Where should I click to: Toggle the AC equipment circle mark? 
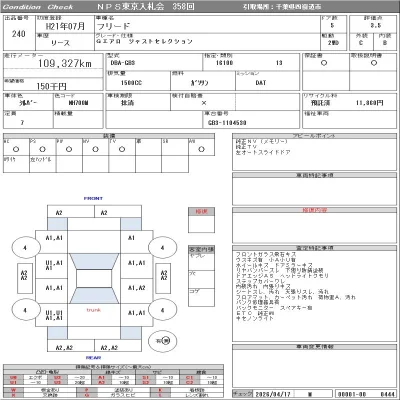pyautogui.click(x=16, y=149)
